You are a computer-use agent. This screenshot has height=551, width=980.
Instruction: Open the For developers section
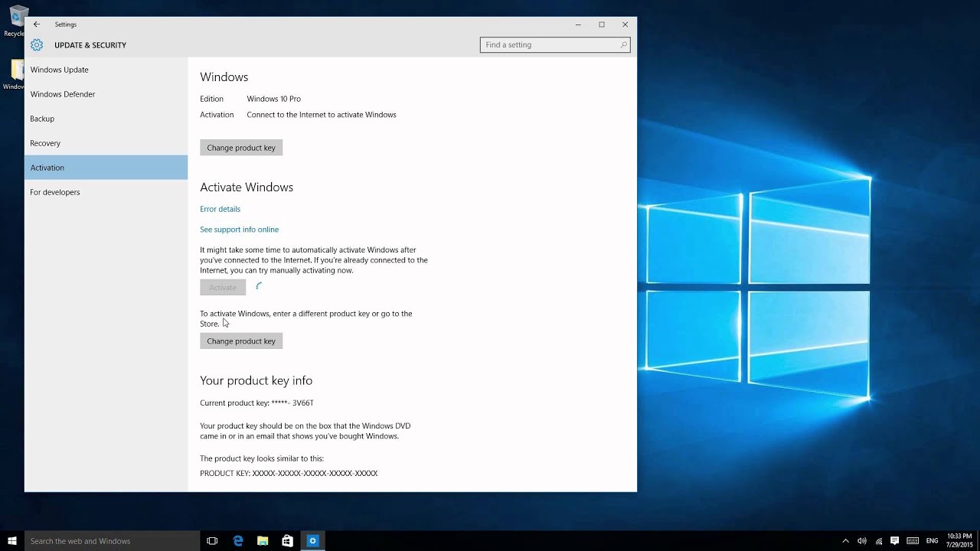pos(106,192)
